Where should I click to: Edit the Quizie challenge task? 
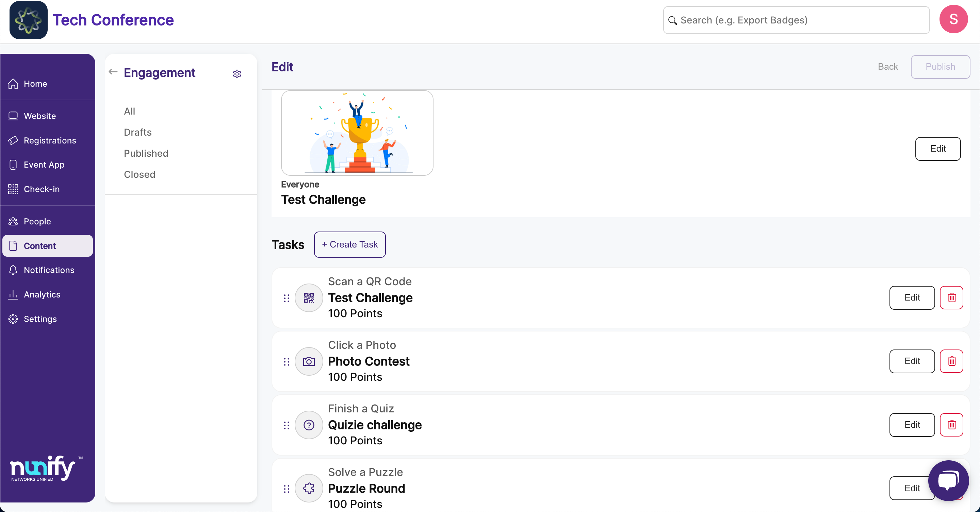[912, 425]
